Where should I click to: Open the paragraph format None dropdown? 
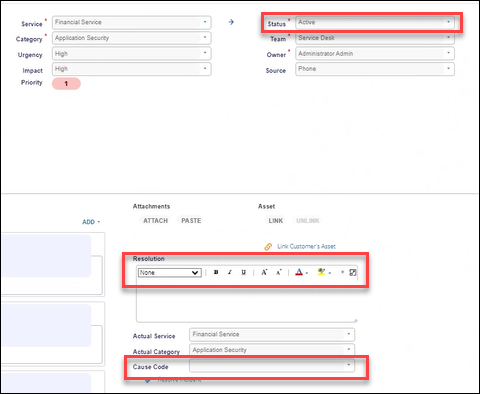click(x=170, y=273)
